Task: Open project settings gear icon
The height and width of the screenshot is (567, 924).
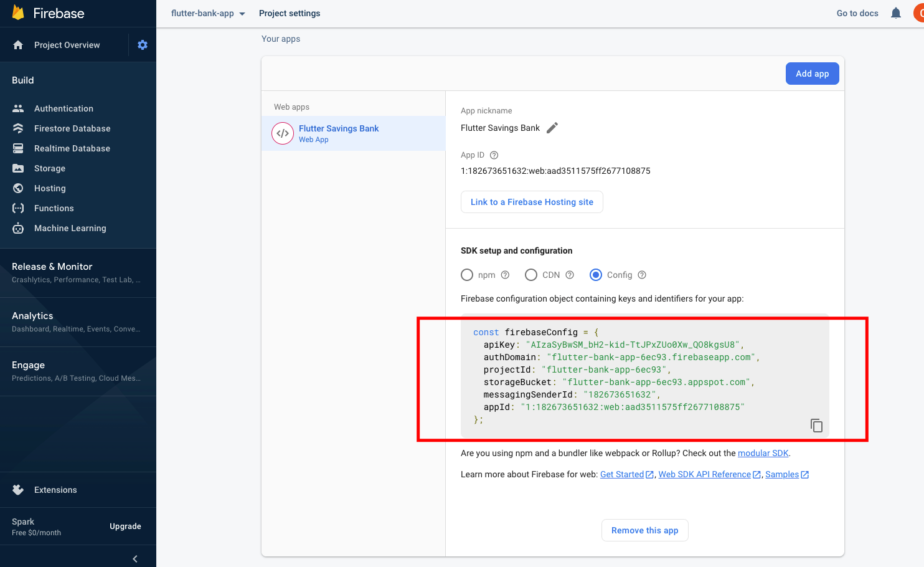Action: click(143, 45)
